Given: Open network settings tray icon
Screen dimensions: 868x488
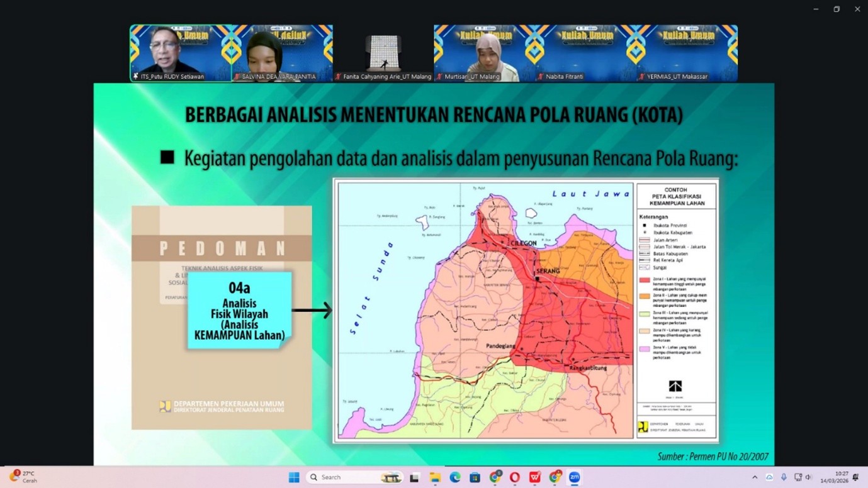Looking at the screenshot, I should [x=798, y=477].
